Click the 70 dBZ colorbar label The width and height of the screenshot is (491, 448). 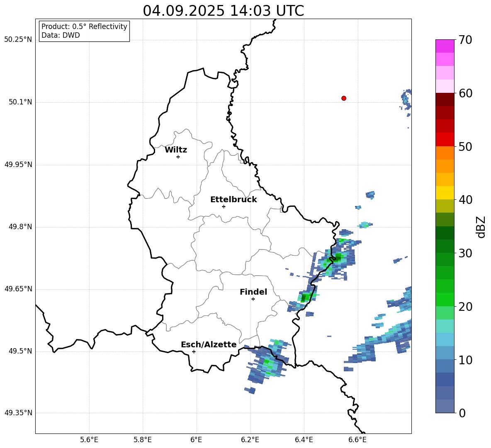click(465, 40)
